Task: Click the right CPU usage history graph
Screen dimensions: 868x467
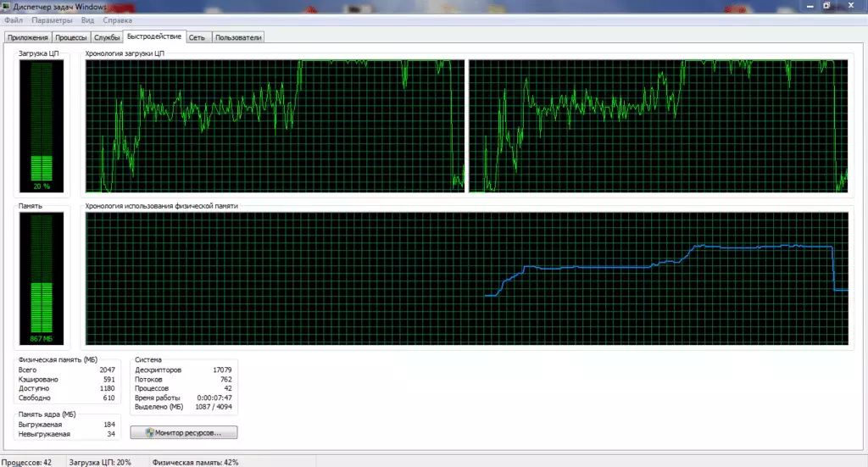Action: 658,126
